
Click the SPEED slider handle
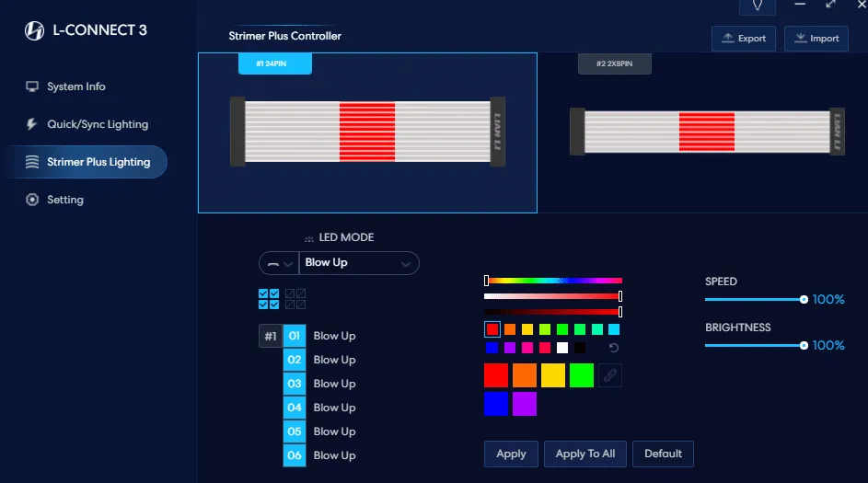click(x=804, y=300)
